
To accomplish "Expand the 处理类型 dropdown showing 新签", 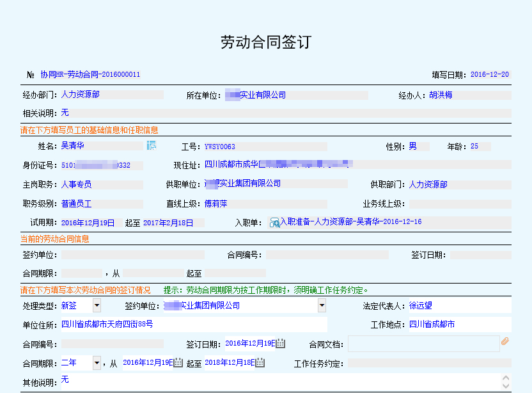I will 97,305.
